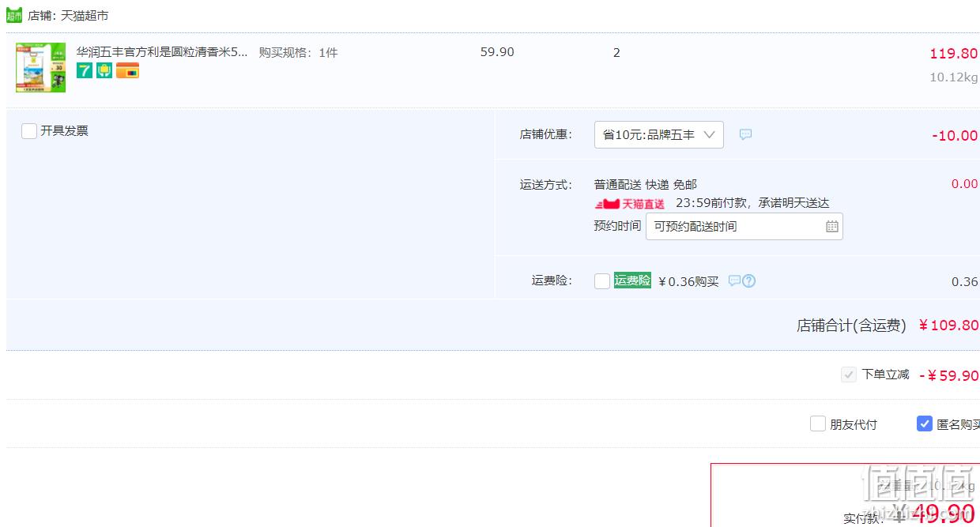Click the 预约时间 label
Image resolution: width=980 pixels, height=527 pixels.
(x=617, y=226)
